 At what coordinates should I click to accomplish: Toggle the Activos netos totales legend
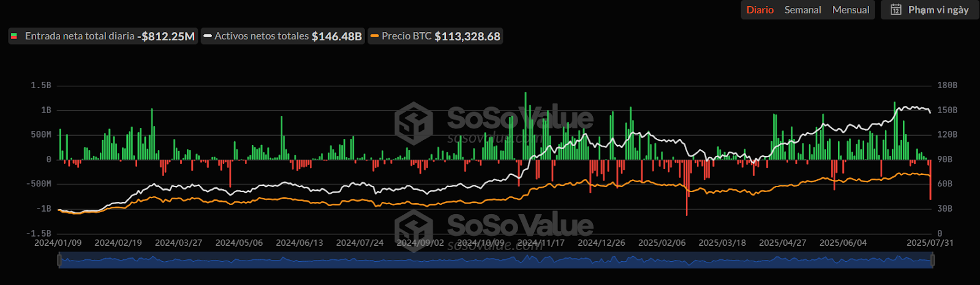point(282,36)
